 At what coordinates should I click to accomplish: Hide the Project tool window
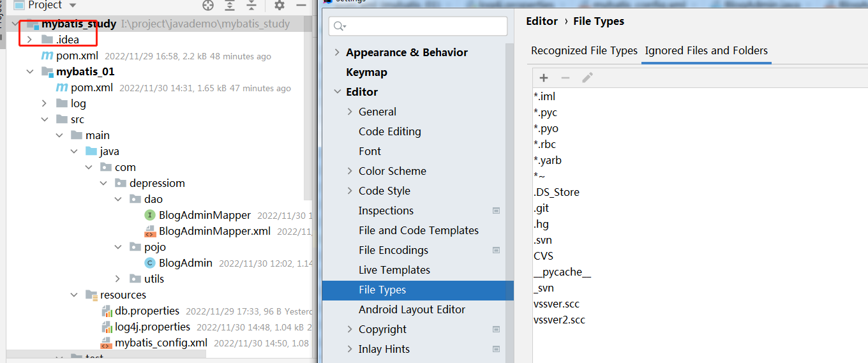click(301, 5)
